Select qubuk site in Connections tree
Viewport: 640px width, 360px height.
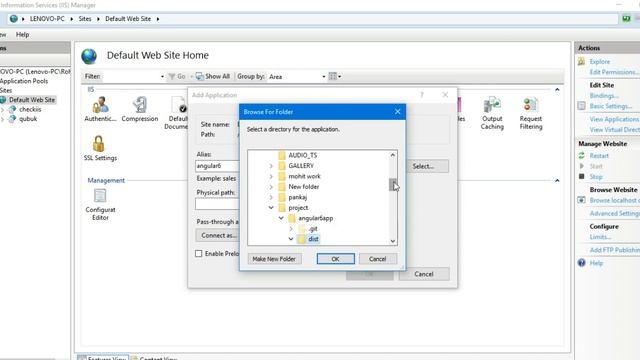(28, 119)
